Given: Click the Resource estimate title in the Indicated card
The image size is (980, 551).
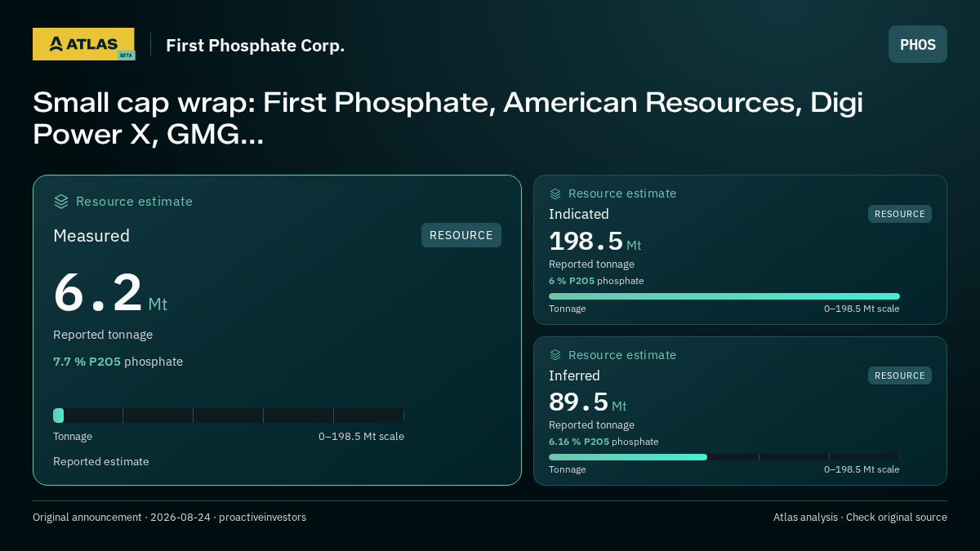Looking at the screenshot, I should pyautogui.click(x=622, y=193).
